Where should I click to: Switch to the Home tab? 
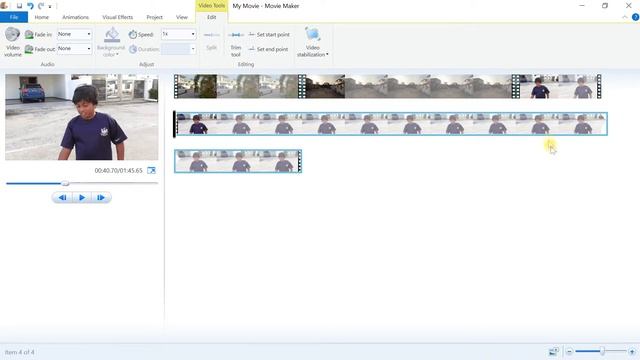(42, 17)
